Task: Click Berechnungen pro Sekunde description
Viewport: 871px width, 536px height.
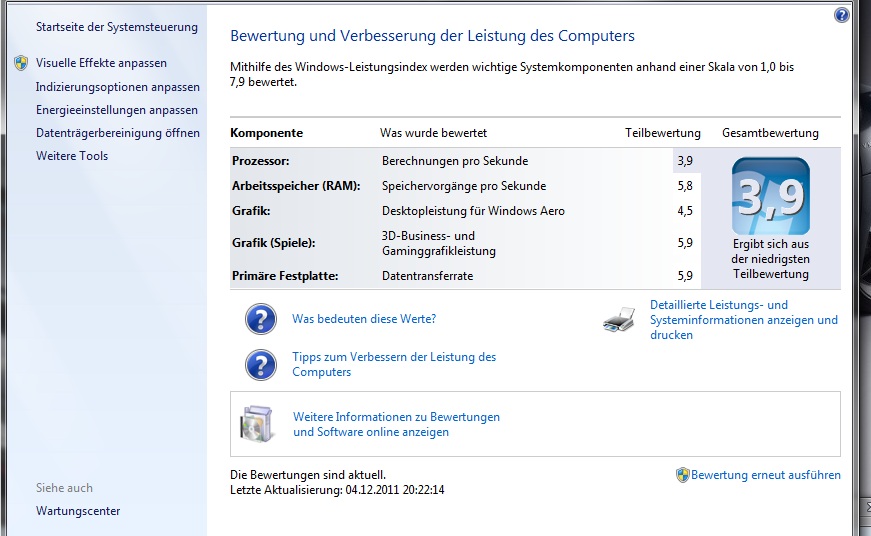Action: [x=455, y=161]
